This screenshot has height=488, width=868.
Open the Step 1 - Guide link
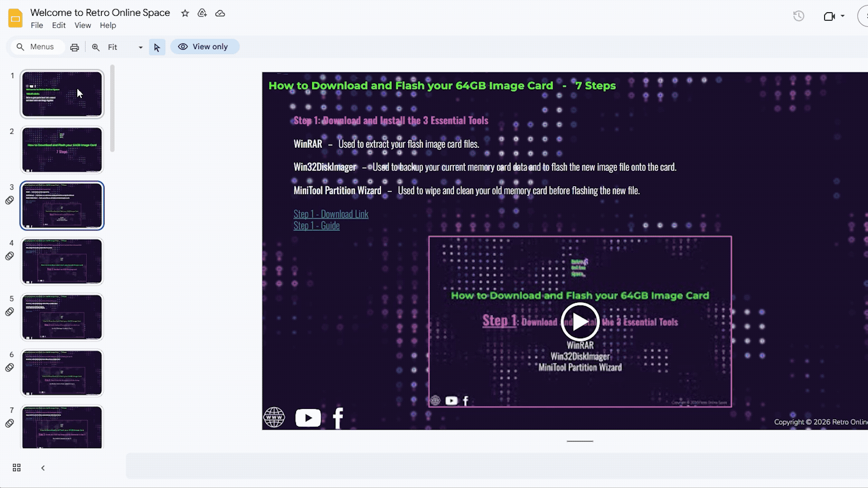316,225
